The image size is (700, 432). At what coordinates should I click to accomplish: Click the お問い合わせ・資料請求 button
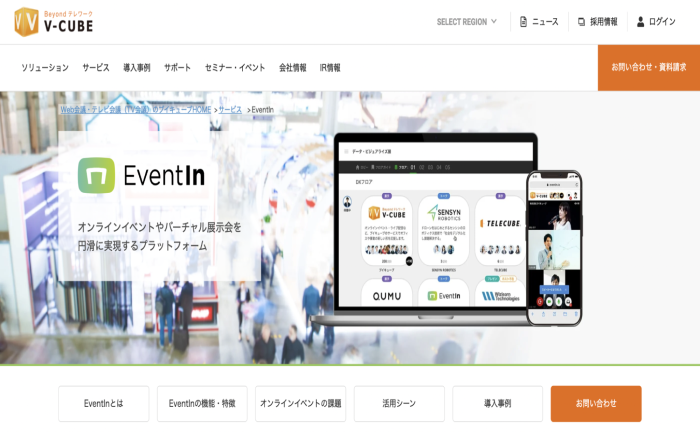(649, 67)
